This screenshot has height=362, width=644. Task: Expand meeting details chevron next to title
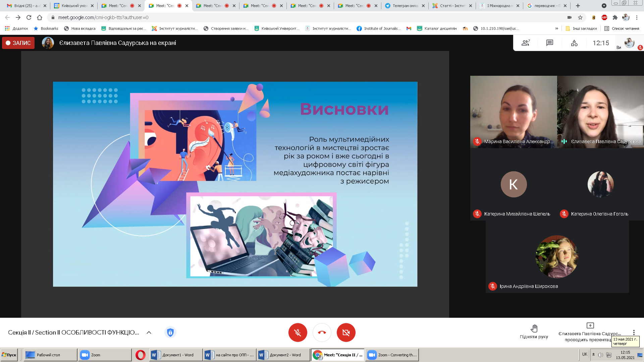pos(149,333)
